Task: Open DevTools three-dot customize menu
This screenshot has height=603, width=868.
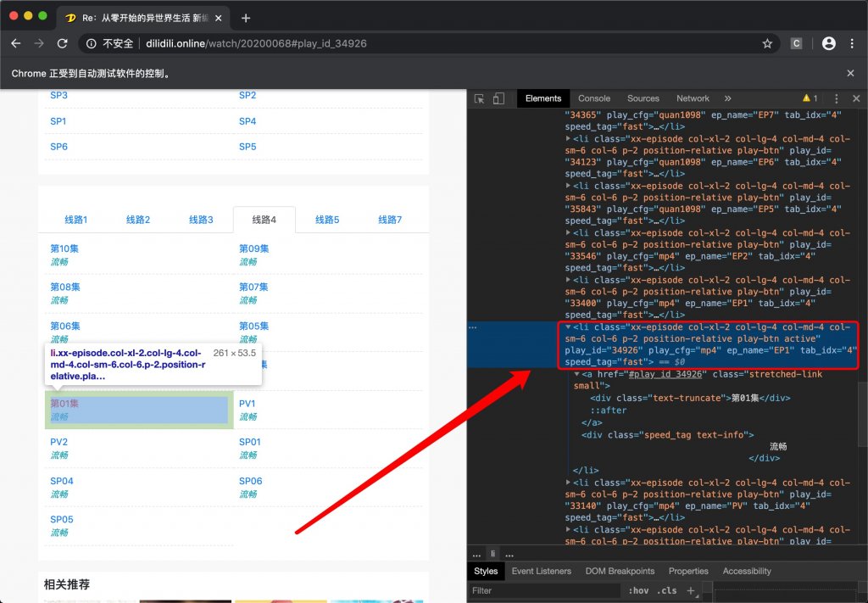Action: 836,98
